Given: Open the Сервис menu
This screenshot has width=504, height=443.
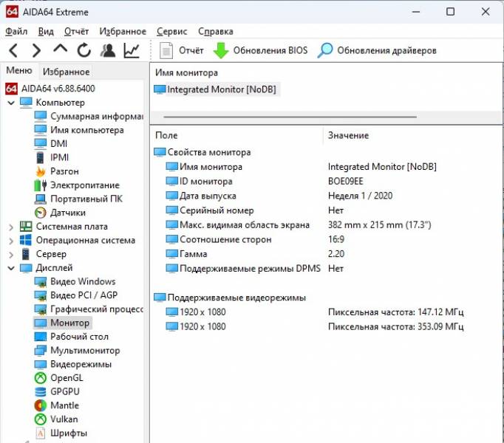Looking at the screenshot, I should point(172,32).
